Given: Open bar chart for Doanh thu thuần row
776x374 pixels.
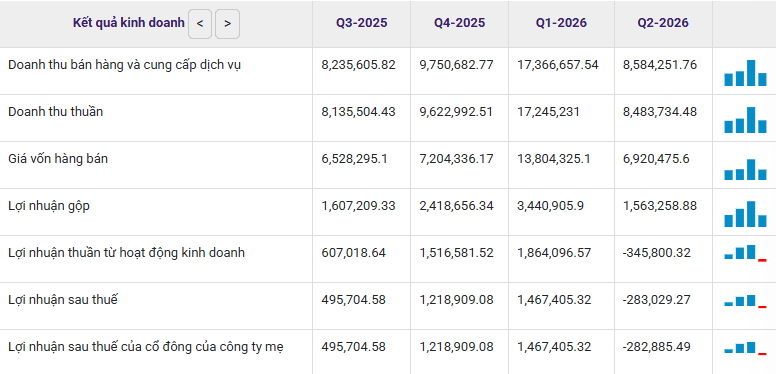Looking at the screenshot, I should 745,120.
